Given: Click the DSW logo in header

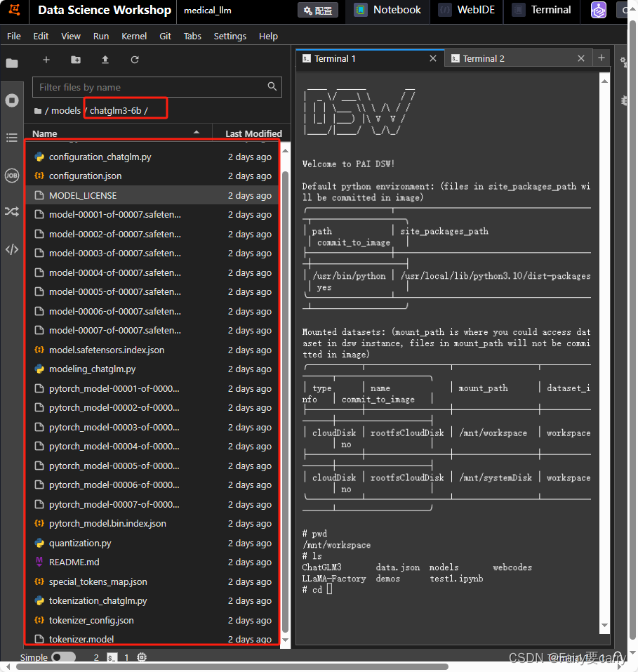Looking at the screenshot, I should pos(14,9).
